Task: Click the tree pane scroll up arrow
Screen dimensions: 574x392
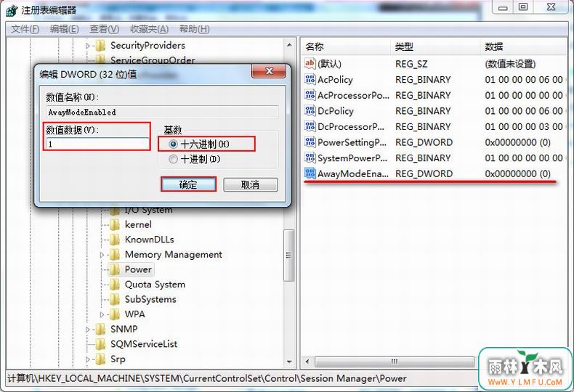Action: pos(290,45)
